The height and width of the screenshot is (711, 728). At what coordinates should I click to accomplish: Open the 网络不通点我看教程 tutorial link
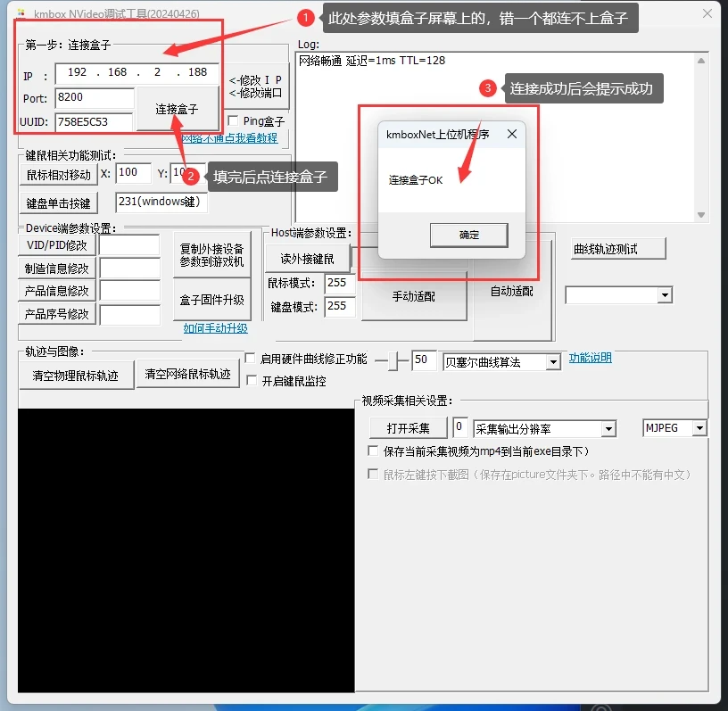pyautogui.click(x=229, y=138)
